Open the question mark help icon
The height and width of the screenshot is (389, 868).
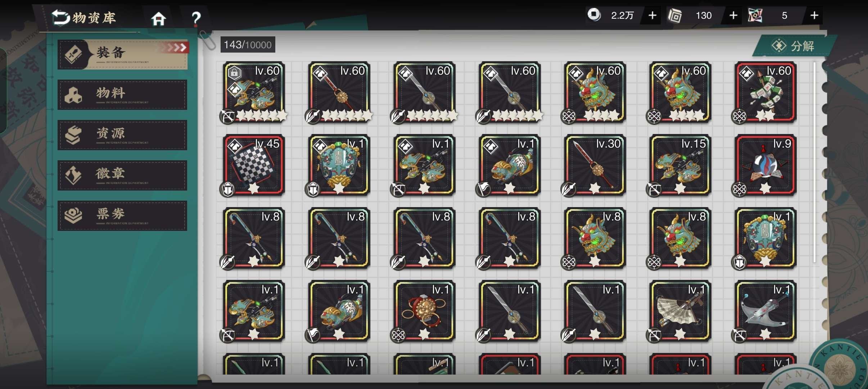click(196, 18)
